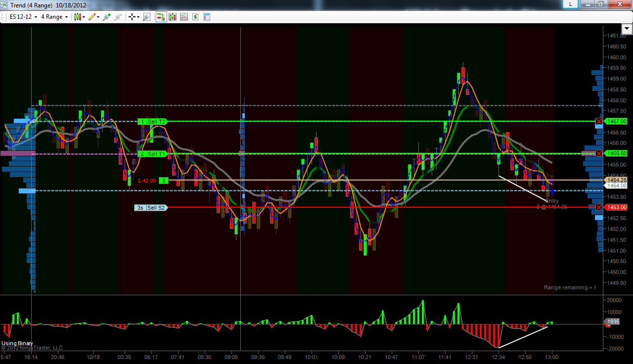Screen dimensions: 633x364
Task: Click the 09:35 time axis label
Action: pyautogui.click(x=258, y=357)
